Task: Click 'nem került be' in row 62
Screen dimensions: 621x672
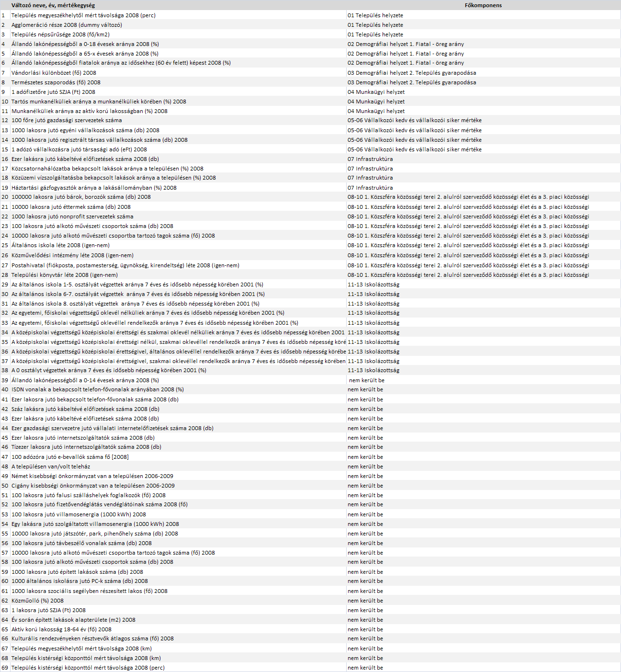Action: pyautogui.click(x=365, y=601)
